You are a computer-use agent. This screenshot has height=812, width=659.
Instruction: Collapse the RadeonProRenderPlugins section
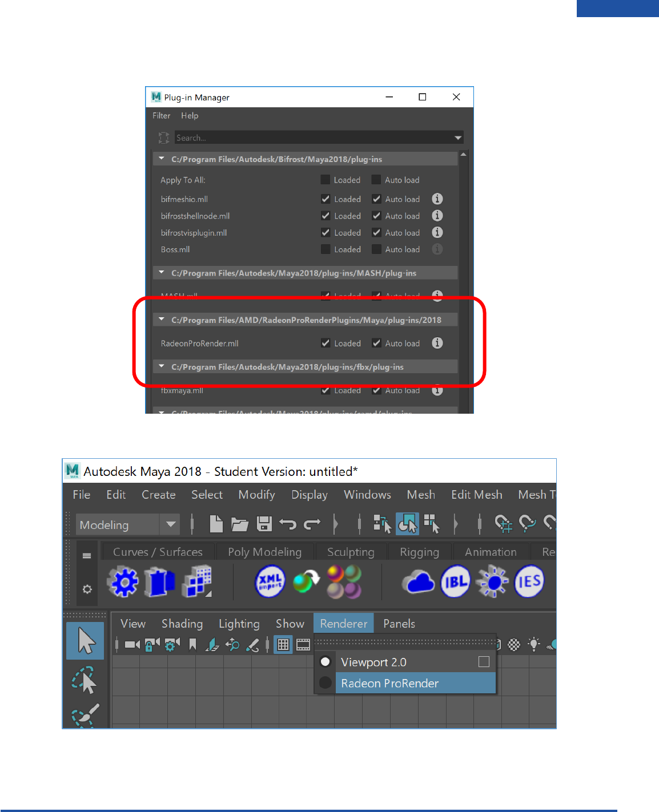(x=161, y=320)
